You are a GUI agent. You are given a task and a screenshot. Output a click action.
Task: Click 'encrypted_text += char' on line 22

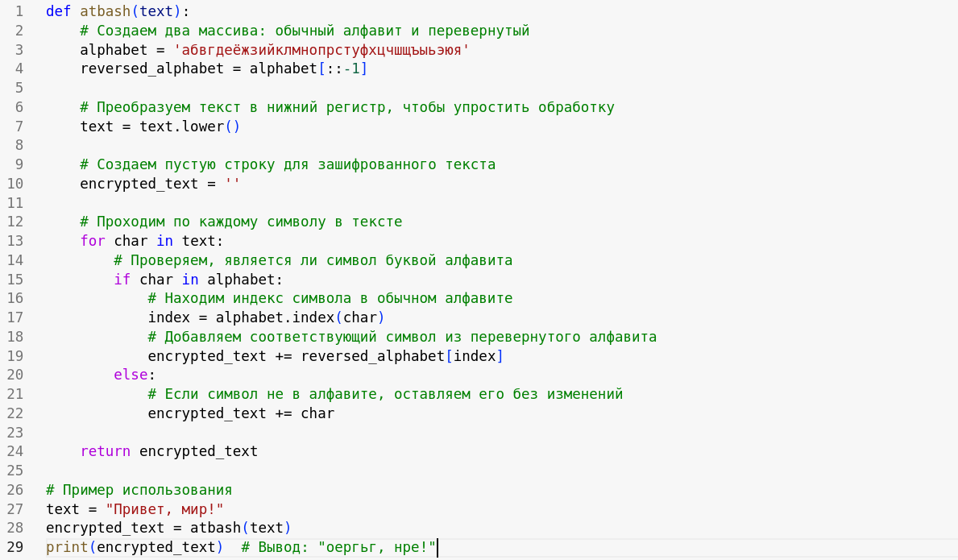(241, 413)
